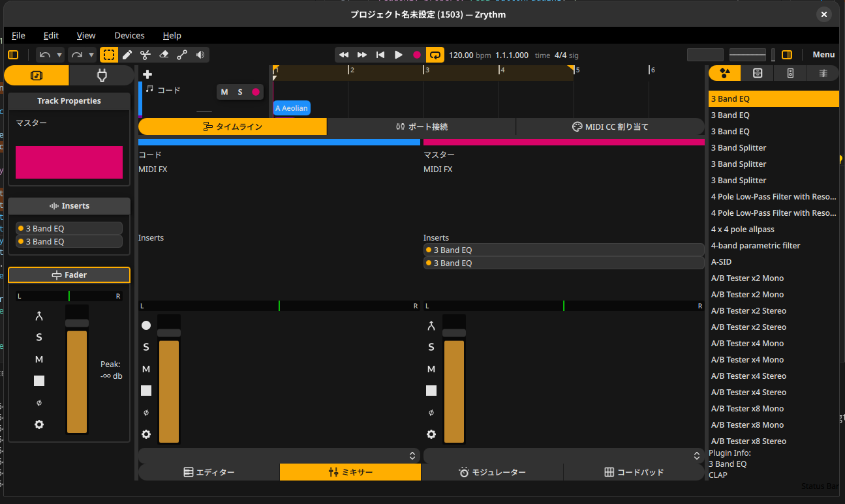Image resolution: width=845 pixels, height=504 pixels.
Task: Select the Select/Stretch tool
Action: [109, 55]
